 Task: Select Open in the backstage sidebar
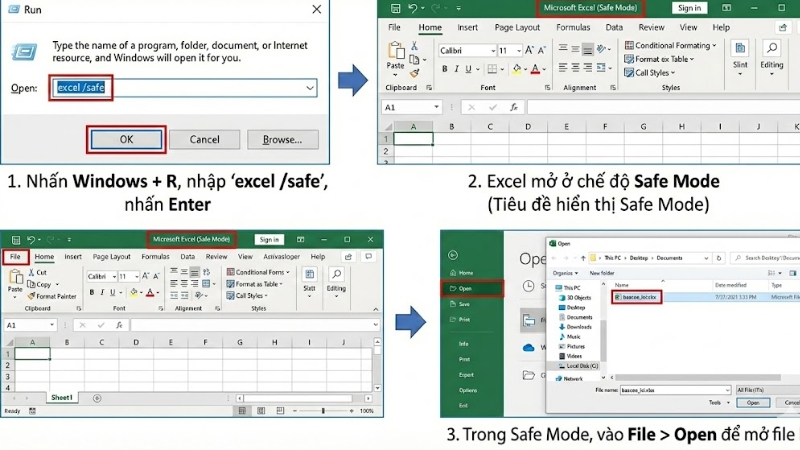(471, 288)
